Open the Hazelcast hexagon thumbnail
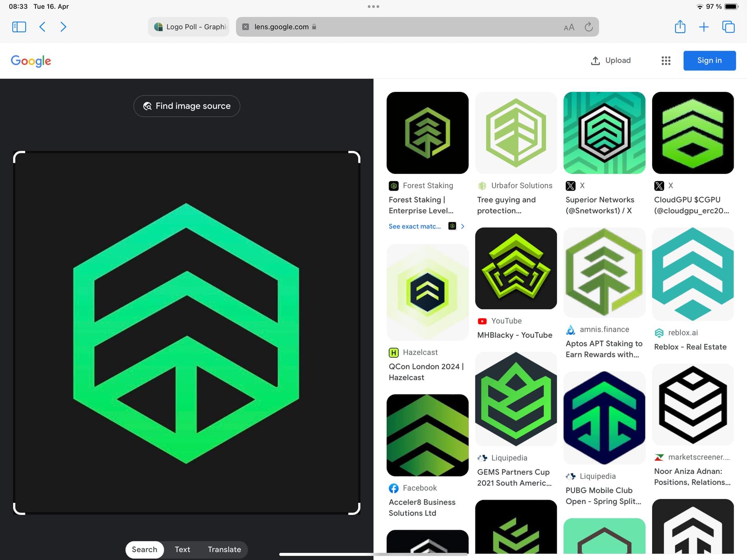 (x=427, y=292)
